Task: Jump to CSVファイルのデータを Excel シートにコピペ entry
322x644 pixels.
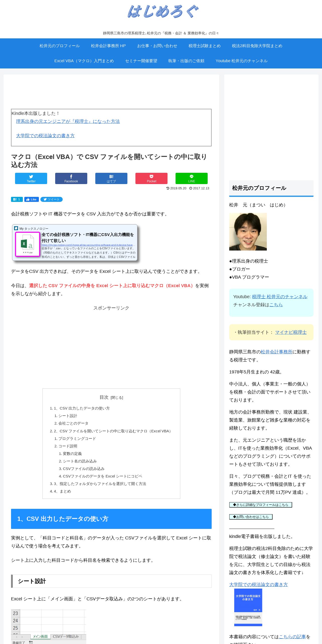Action: [102, 476]
